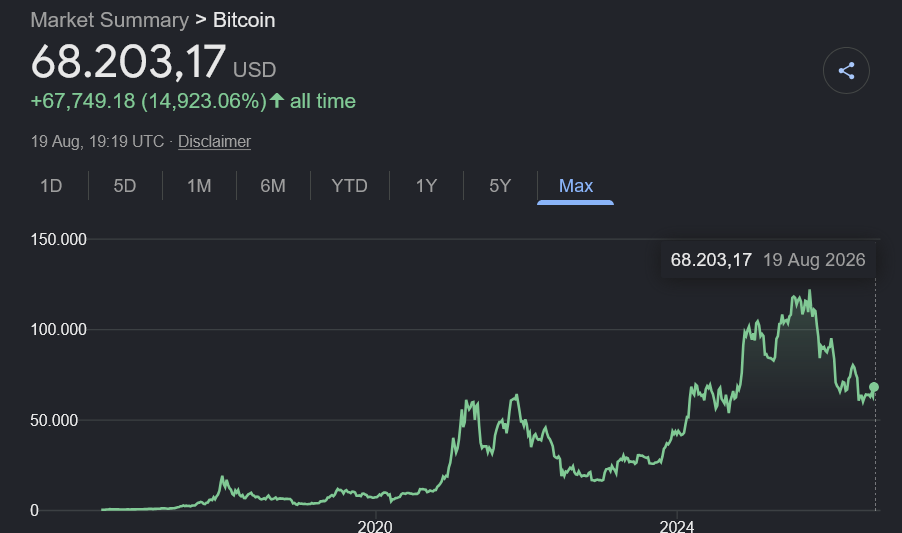The height and width of the screenshot is (533, 902).
Task: Click the 150.000 y-axis label
Action: click(58, 239)
